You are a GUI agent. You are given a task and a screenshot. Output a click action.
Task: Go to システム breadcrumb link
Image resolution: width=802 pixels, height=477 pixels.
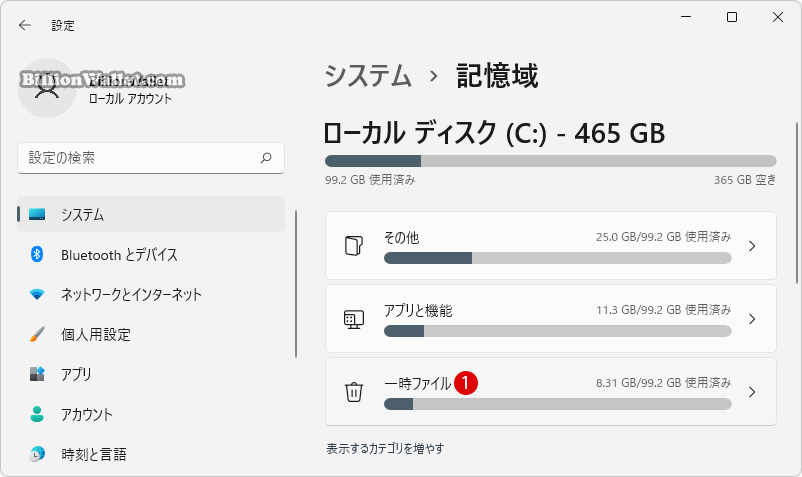368,76
